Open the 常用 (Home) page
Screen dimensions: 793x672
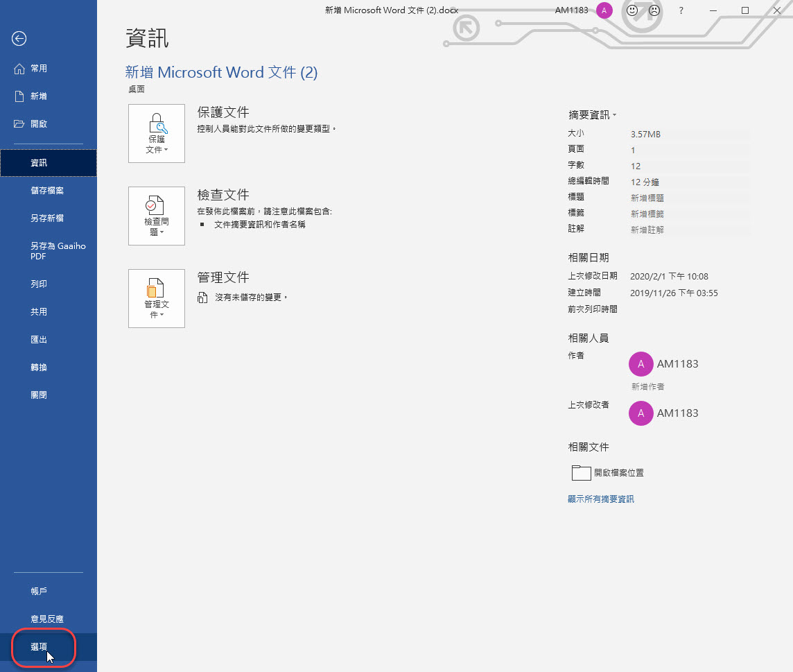[49, 69]
